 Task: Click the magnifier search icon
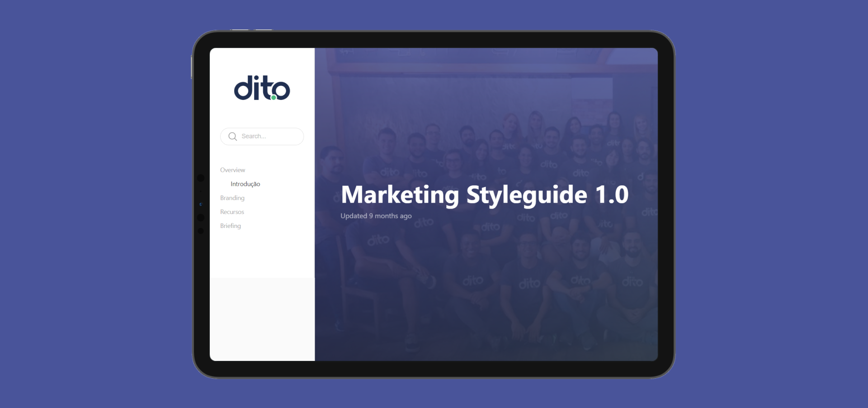pos(232,136)
